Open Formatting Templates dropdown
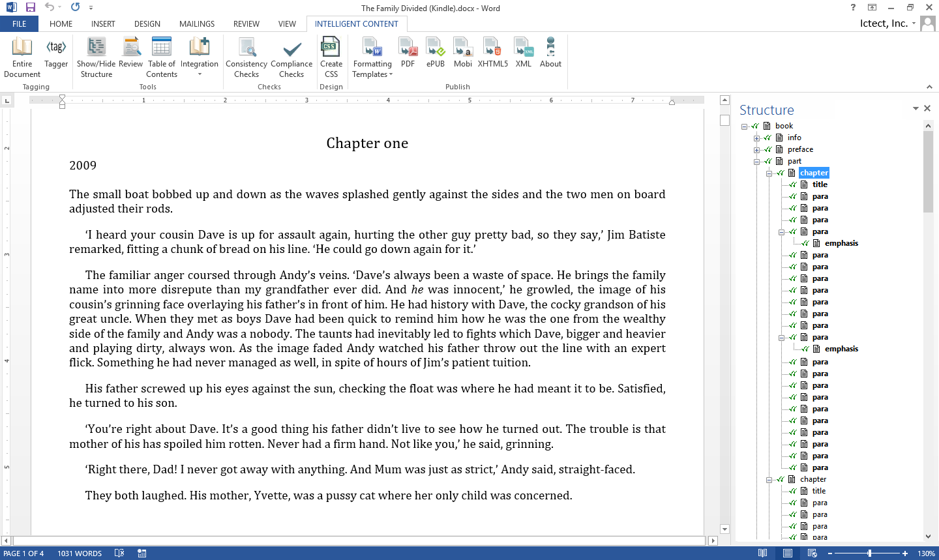939x560 pixels. click(x=372, y=57)
